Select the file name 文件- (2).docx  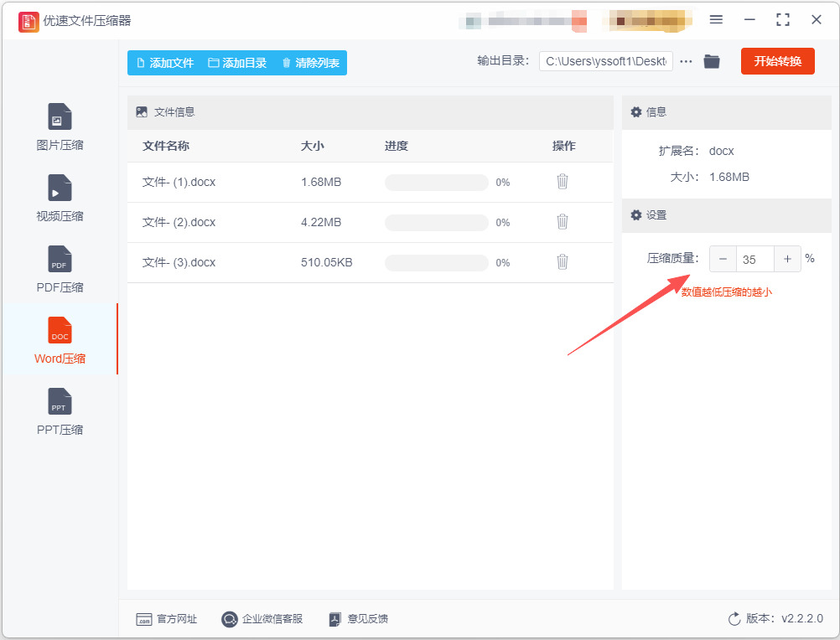click(179, 223)
